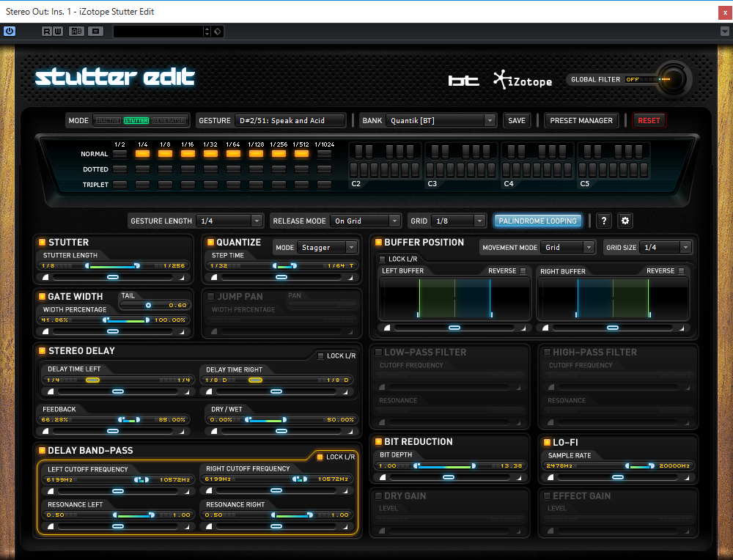Click the Feedback right curve ramp icon
Image resolution: width=733 pixels, height=560 pixels.
(x=181, y=431)
